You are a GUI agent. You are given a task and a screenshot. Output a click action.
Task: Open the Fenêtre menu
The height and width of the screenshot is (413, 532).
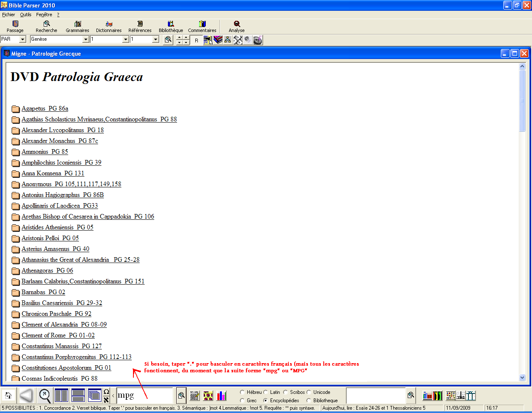[44, 15]
